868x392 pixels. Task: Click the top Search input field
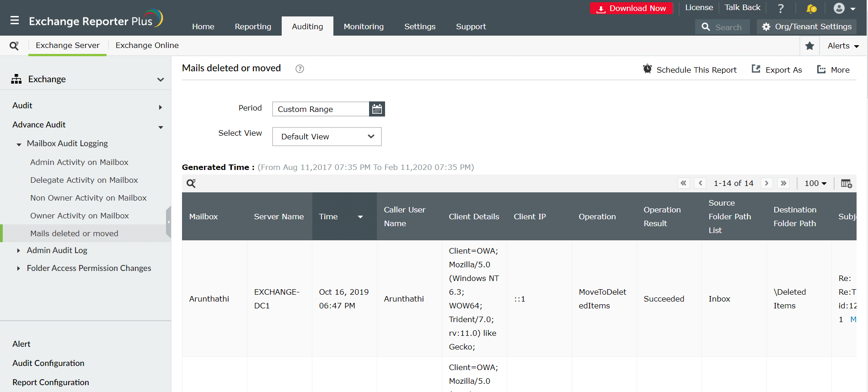coord(723,27)
